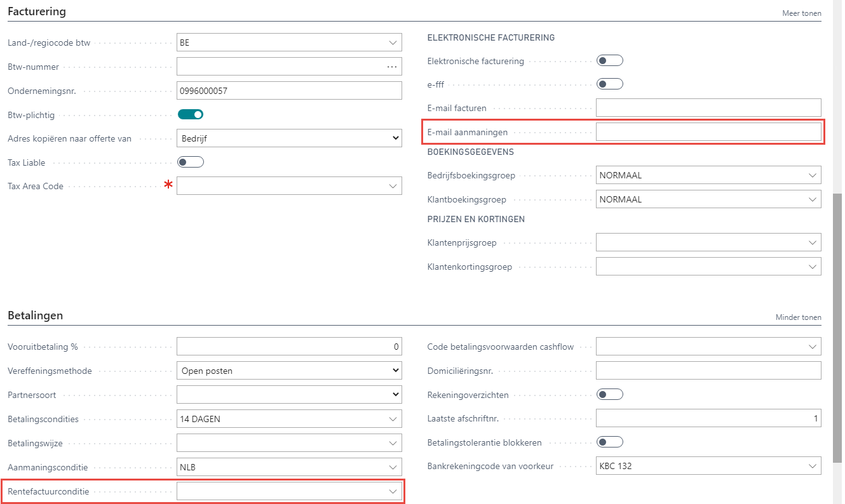Open the Betalingscondities dropdown arrow
The width and height of the screenshot is (845, 504).
tap(392, 419)
